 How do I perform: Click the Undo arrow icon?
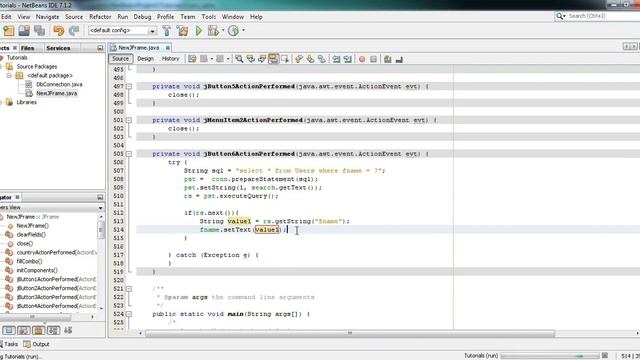click(59, 31)
